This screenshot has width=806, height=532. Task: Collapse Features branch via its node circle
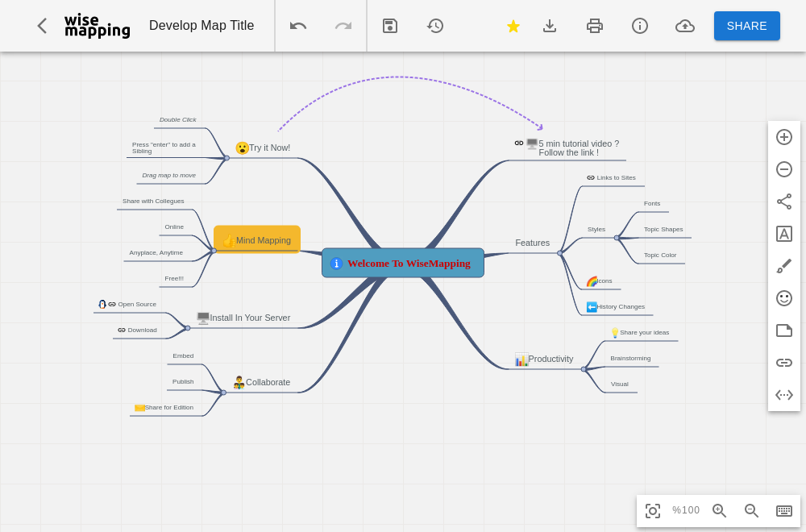click(560, 253)
